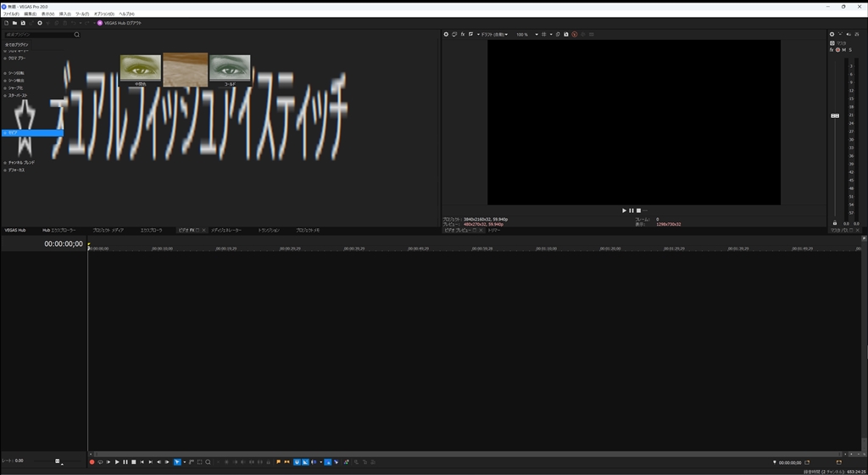Viewport: 868px width, 475px height.
Task: Click the master volume fader handle
Action: point(835,115)
